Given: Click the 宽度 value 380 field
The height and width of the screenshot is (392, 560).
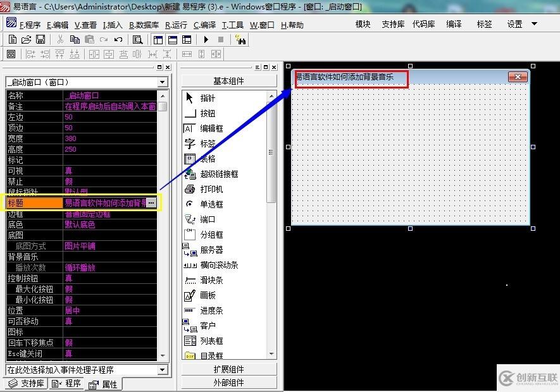Looking at the screenshot, I should pos(110,138).
